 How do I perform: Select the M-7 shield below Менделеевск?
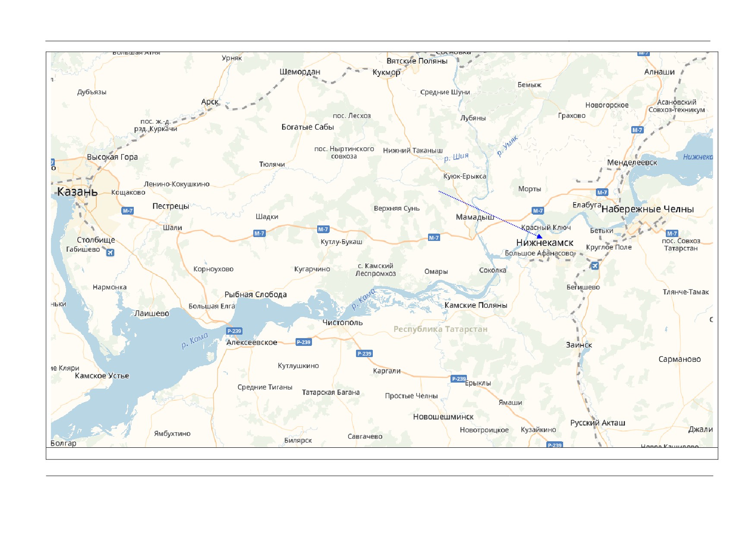point(602,192)
